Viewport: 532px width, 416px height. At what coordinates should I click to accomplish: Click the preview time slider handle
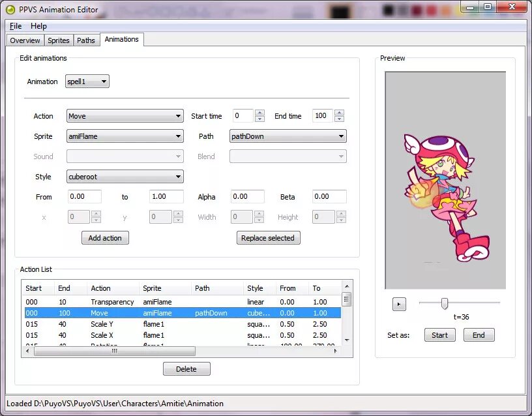tap(445, 303)
